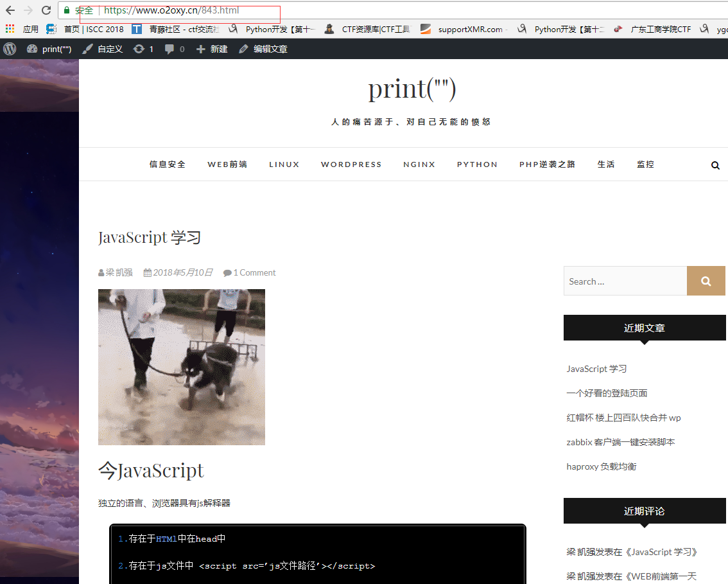
Task: Open the 生活 menu item
Action: pos(606,164)
